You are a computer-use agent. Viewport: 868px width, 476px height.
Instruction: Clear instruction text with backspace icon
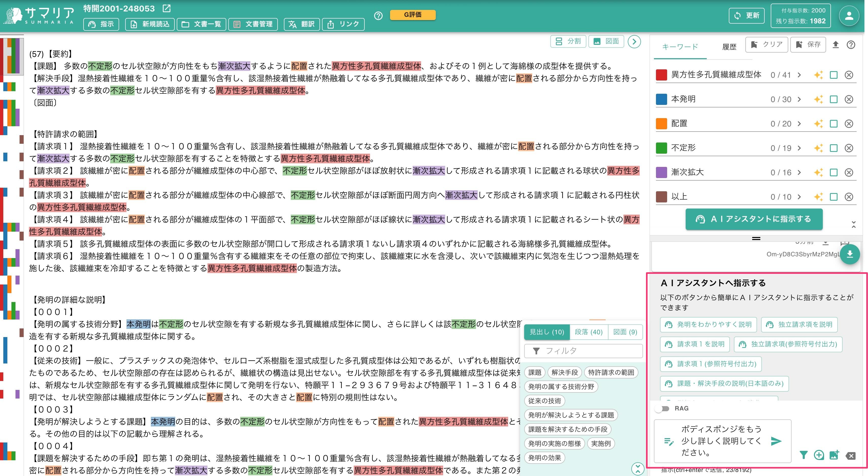(850, 456)
